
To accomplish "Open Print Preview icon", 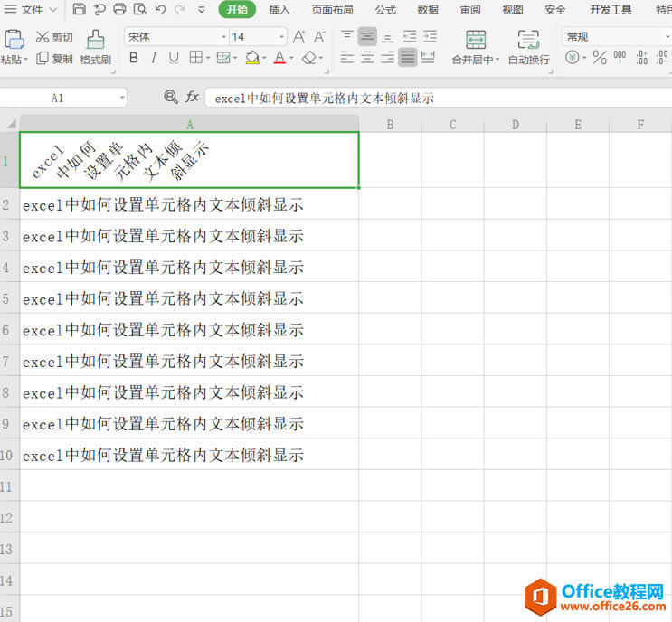I will (x=139, y=9).
